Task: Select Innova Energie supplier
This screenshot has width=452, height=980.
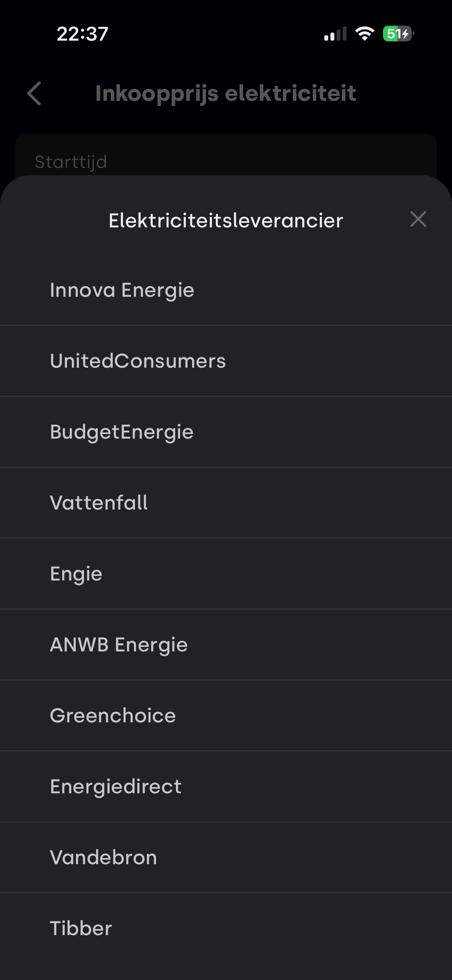Action: point(122,290)
